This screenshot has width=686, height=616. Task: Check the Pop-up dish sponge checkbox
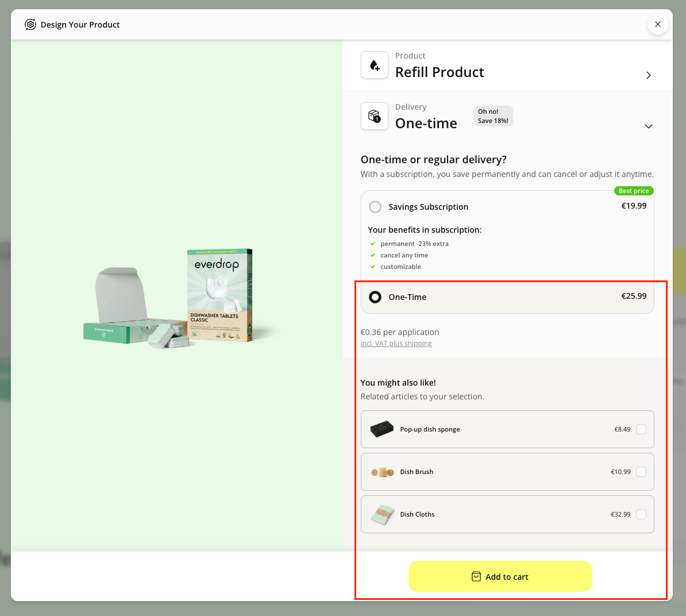click(641, 429)
